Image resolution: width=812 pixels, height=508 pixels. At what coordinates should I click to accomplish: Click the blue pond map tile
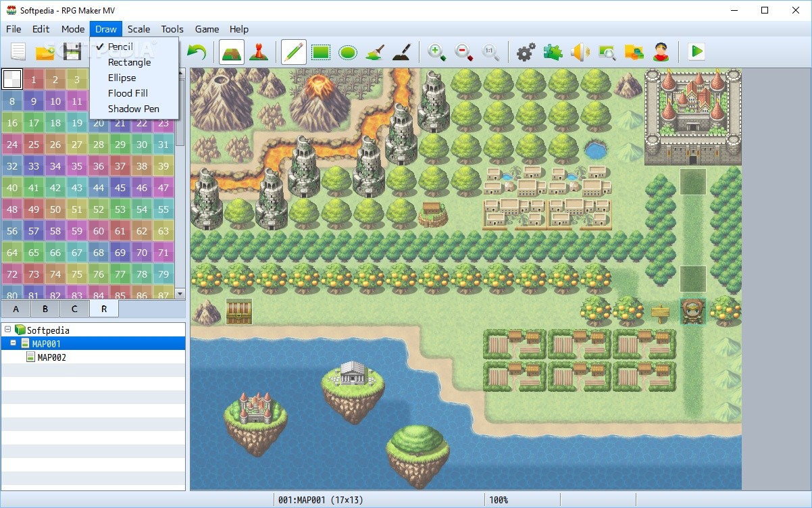tap(595, 149)
